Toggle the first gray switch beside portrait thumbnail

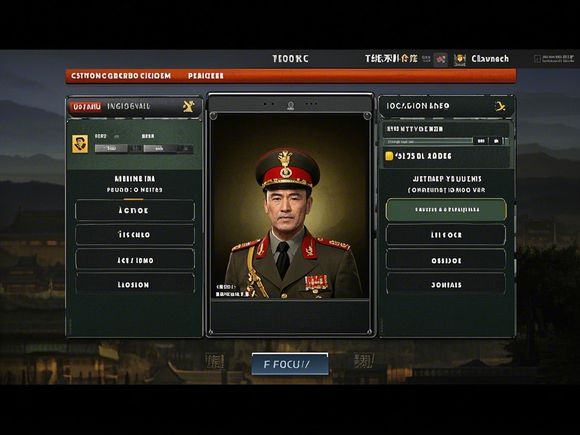pos(111,148)
